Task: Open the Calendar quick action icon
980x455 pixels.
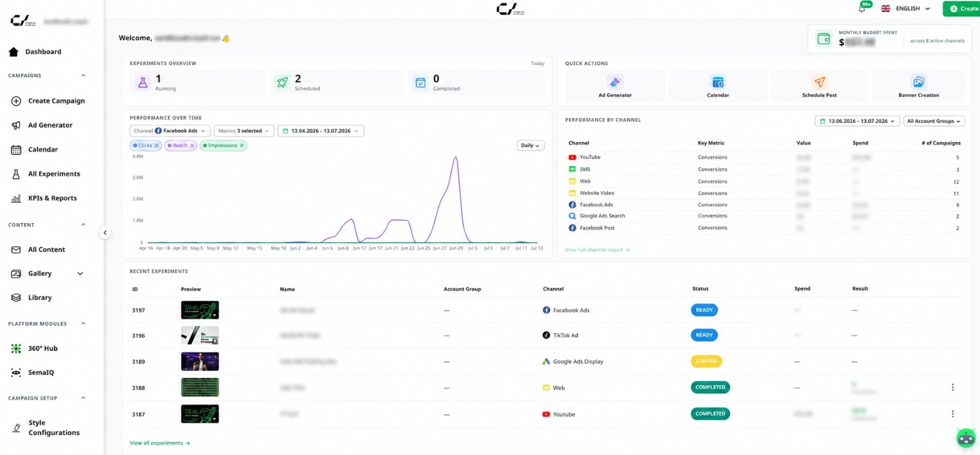Action: [718, 82]
